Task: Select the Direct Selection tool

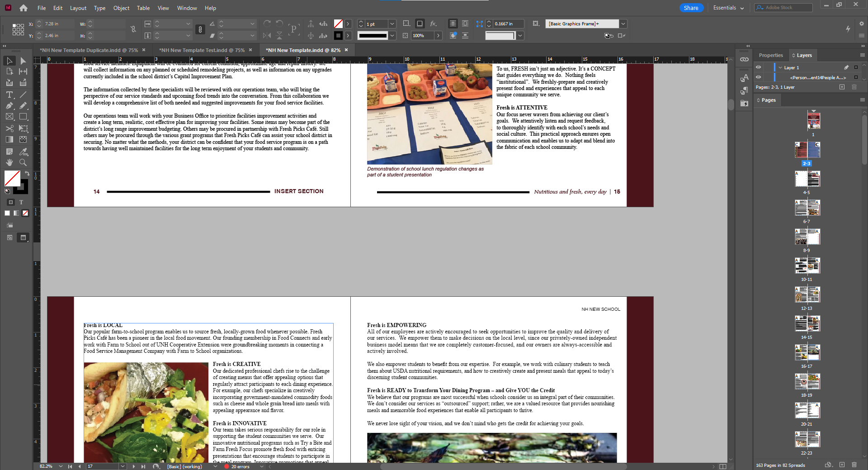Action: pos(23,61)
